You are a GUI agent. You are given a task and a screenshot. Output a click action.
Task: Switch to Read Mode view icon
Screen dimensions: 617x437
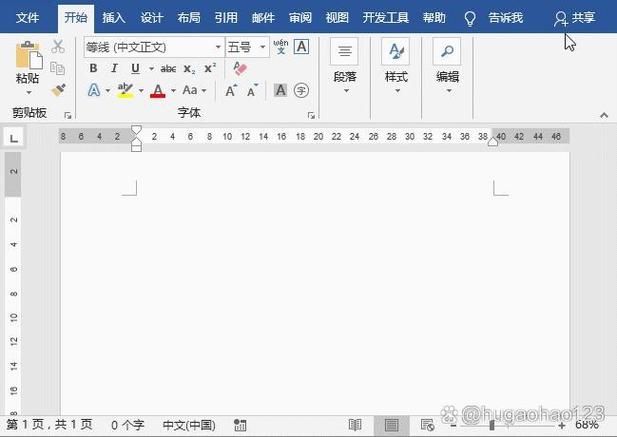(x=355, y=425)
